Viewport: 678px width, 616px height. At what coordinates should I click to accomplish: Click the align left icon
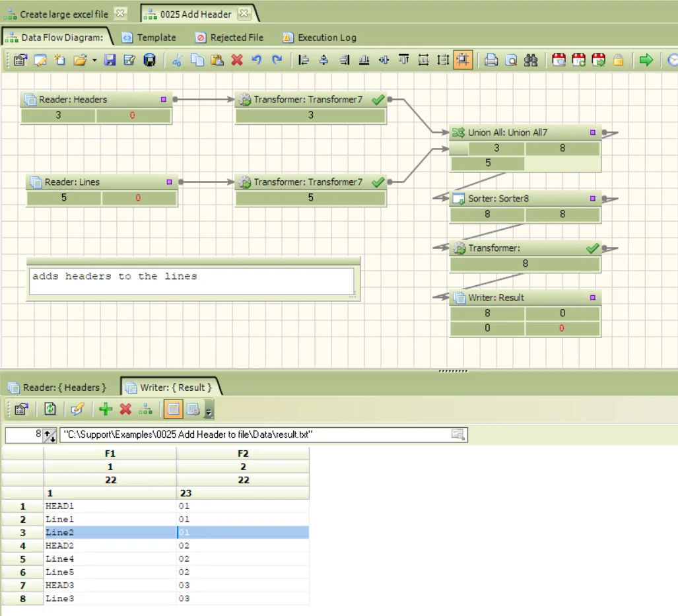click(304, 59)
